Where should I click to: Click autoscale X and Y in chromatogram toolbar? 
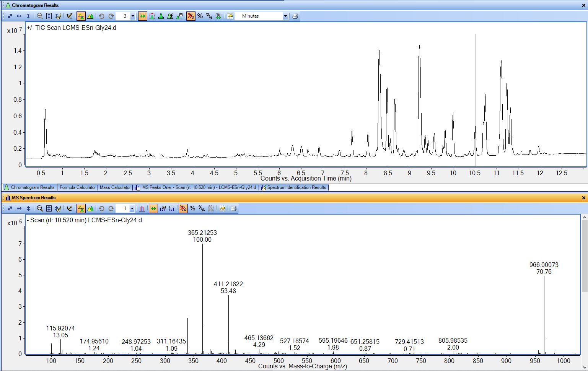pyautogui.click(x=10, y=16)
